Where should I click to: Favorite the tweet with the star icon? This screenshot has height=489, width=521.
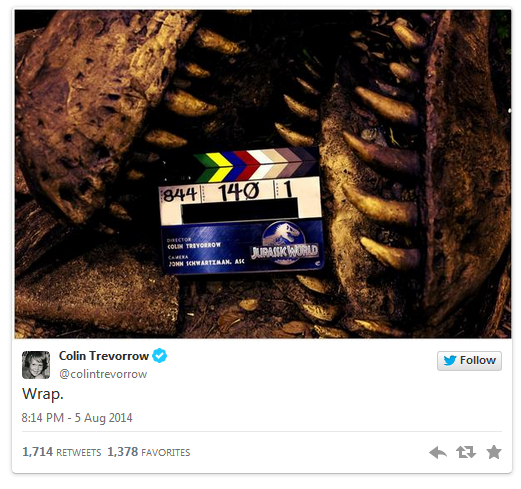[x=494, y=452]
